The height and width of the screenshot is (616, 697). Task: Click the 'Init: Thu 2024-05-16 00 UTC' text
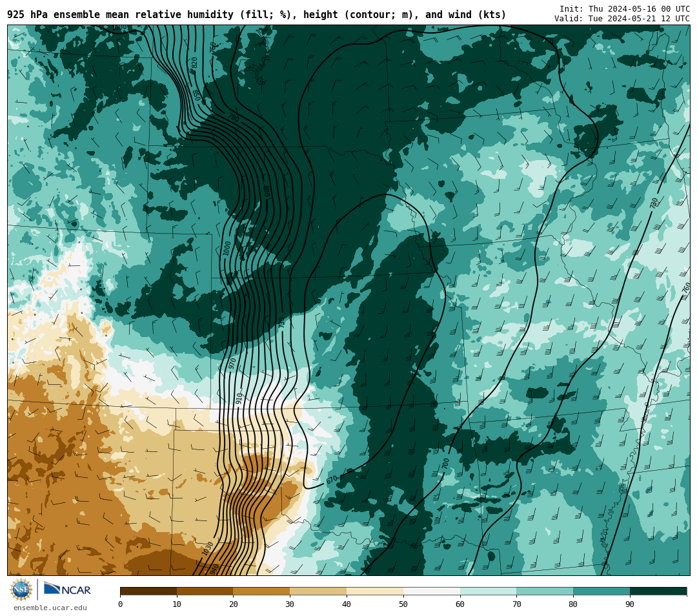(625, 9)
